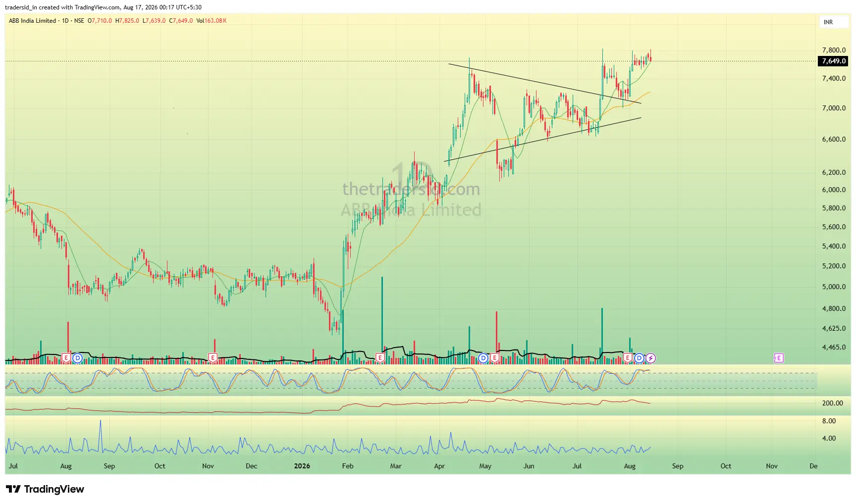Click the 200.00 indicator scale label

[x=832, y=403]
